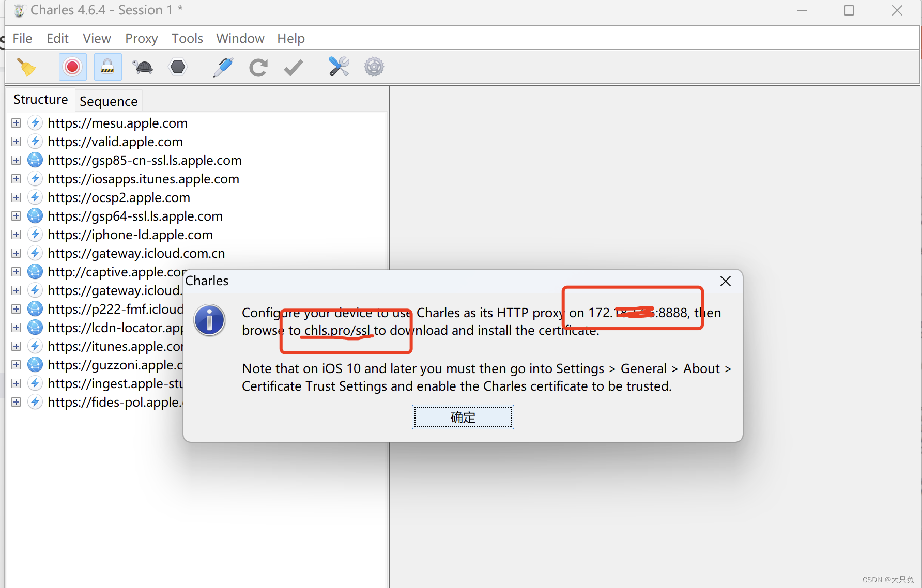This screenshot has width=922, height=588.
Task: Expand the mesu.apple.com node
Action: click(x=16, y=123)
